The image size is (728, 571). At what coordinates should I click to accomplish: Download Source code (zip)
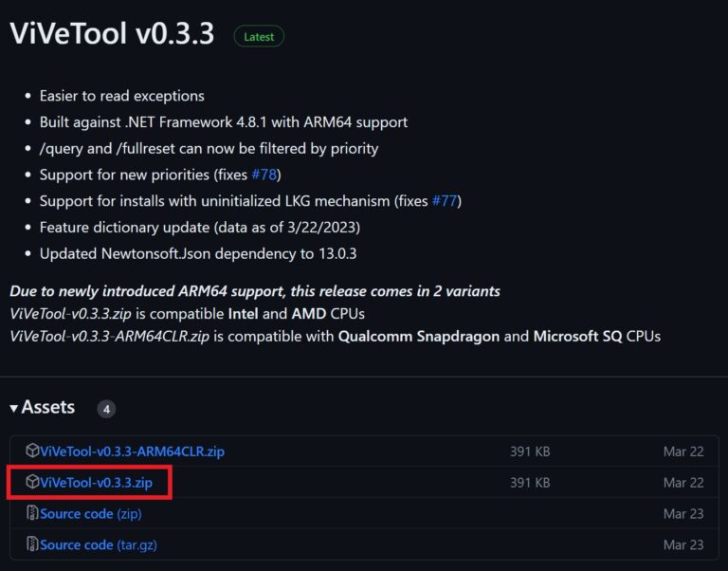coord(91,513)
